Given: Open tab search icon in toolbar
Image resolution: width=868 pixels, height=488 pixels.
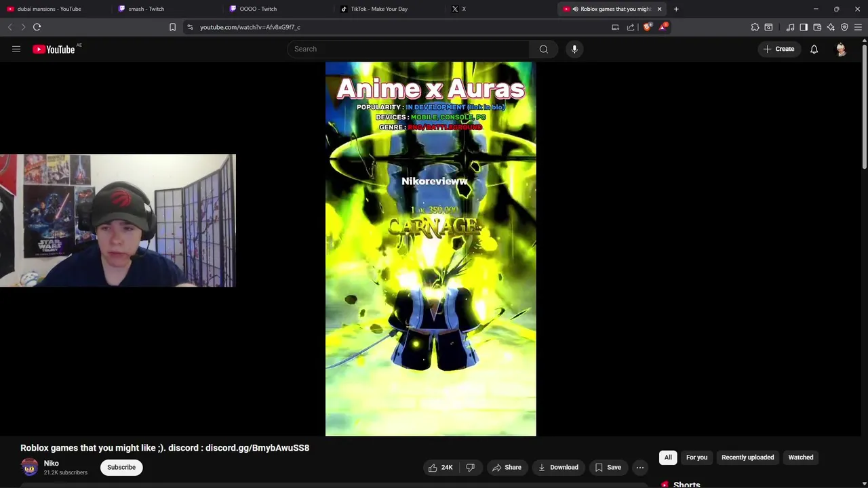Looking at the screenshot, I should click(768, 27).
